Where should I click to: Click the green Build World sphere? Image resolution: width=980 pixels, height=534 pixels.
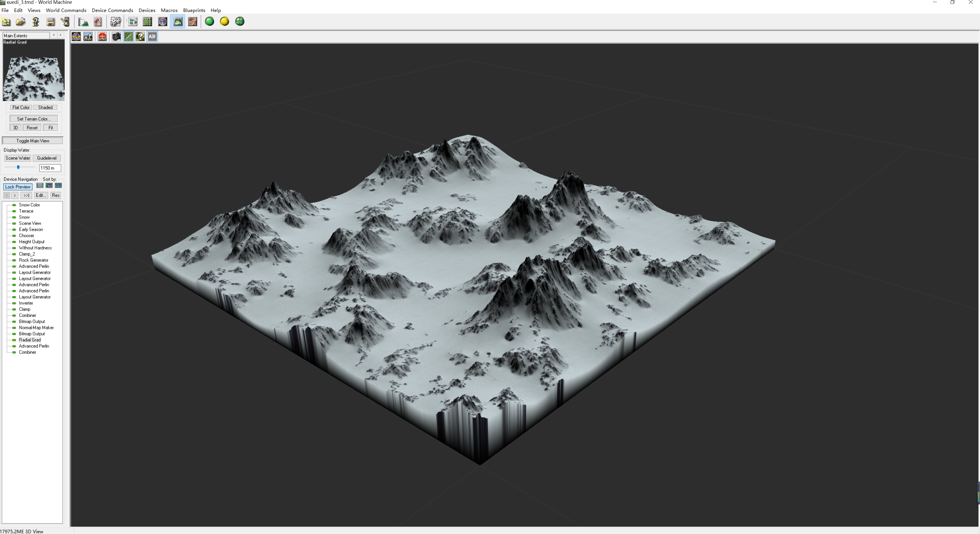[210, 22]
